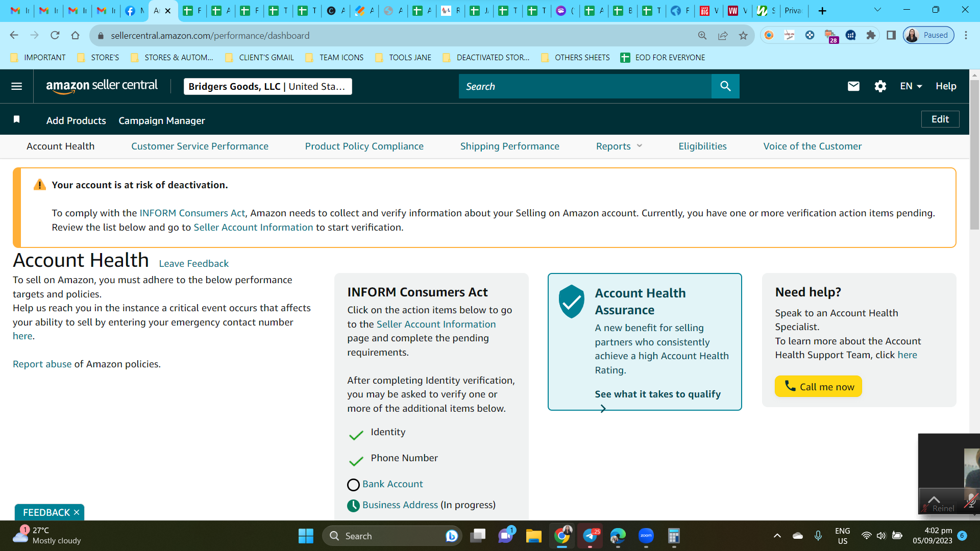Click the Call me now button
The height and width of the screenshot is (551, 980).
[818, 386]
